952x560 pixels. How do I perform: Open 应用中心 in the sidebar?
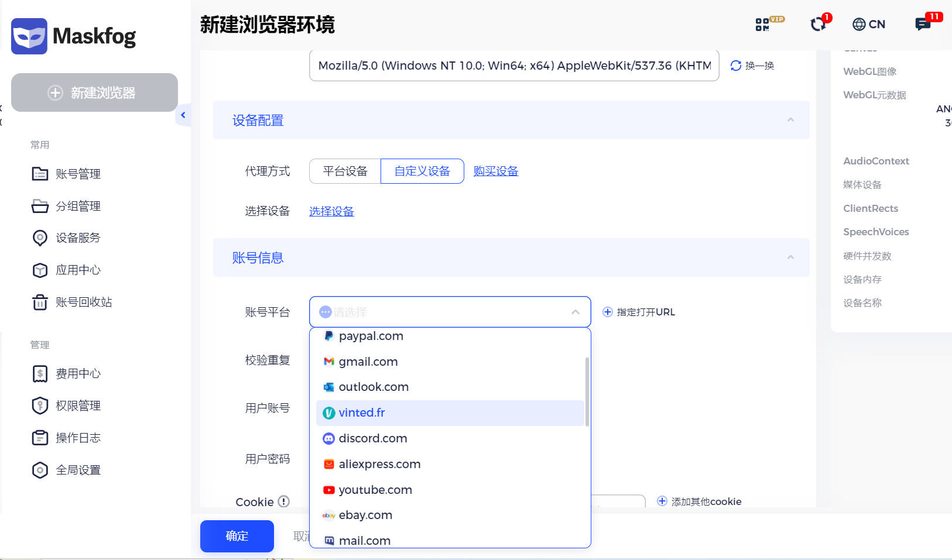click(x=66, y=270)
